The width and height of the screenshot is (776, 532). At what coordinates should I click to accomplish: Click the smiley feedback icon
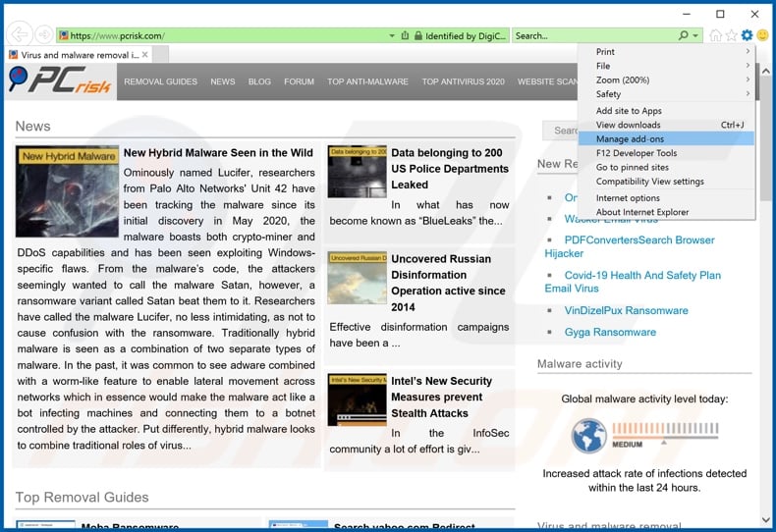click(762, 35)
